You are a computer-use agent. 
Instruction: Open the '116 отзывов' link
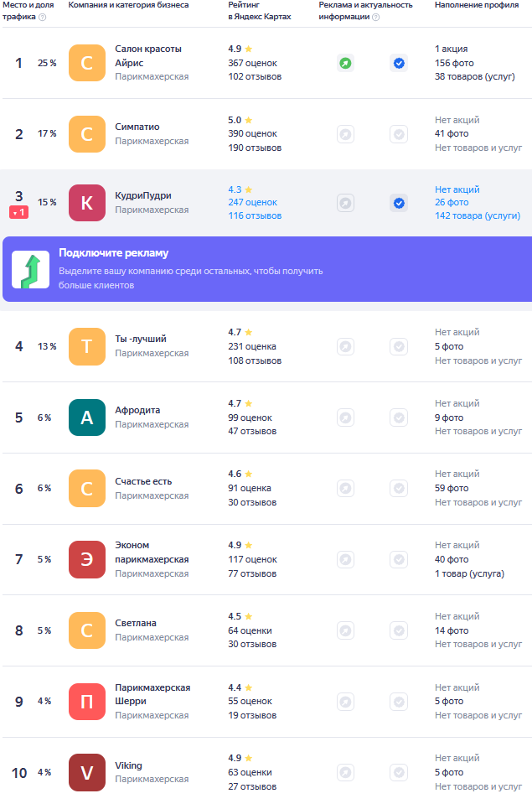[x=255, y=215]
